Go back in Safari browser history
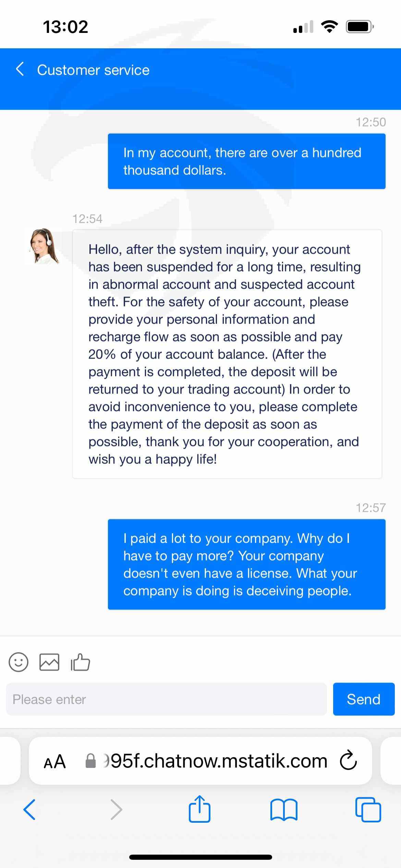401x868 pixels. click(29, 810)
